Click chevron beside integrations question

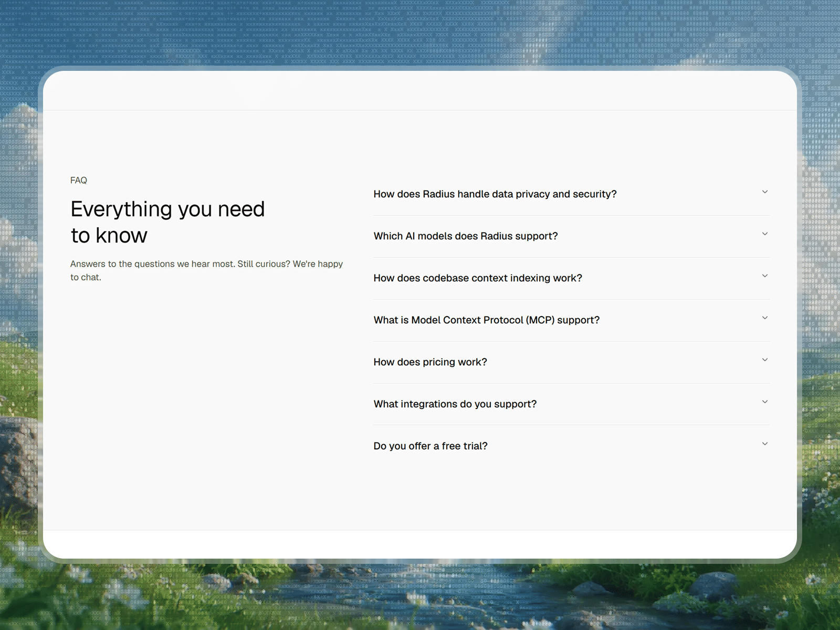pyautogui.click(x=765, y=402)
